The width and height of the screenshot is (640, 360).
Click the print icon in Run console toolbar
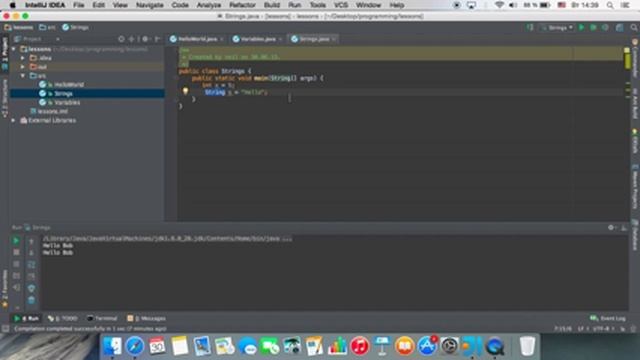tap(31, 288)
